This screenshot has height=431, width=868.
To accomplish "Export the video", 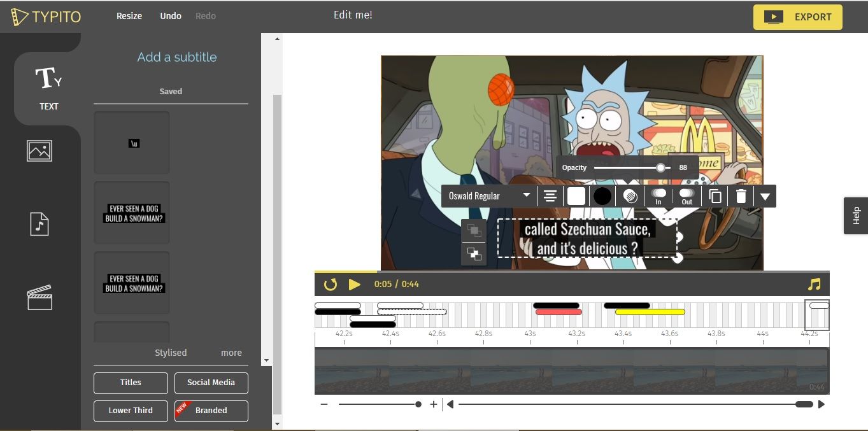I will [x=798, y=17].
